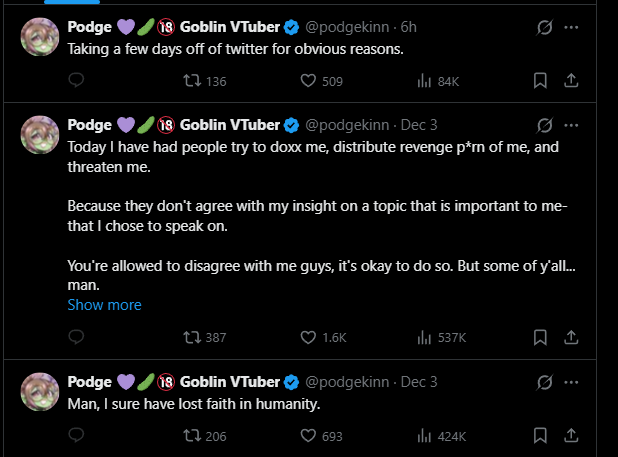Open more options on the doxx tweet

(x=573, y=125)
